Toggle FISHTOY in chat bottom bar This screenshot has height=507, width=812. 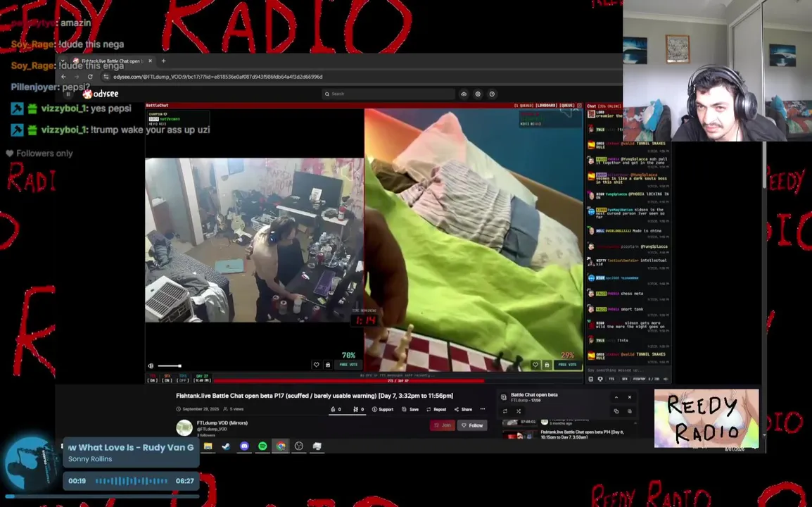click(640, 379)
